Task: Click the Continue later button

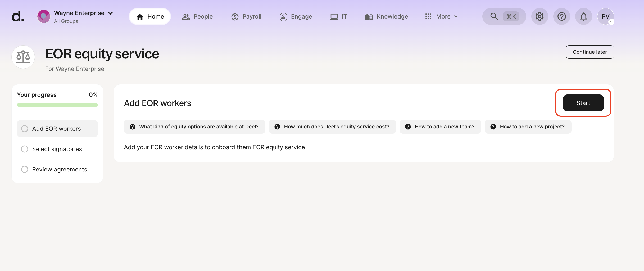Action: pyautogui.click(x=590, y=52)
